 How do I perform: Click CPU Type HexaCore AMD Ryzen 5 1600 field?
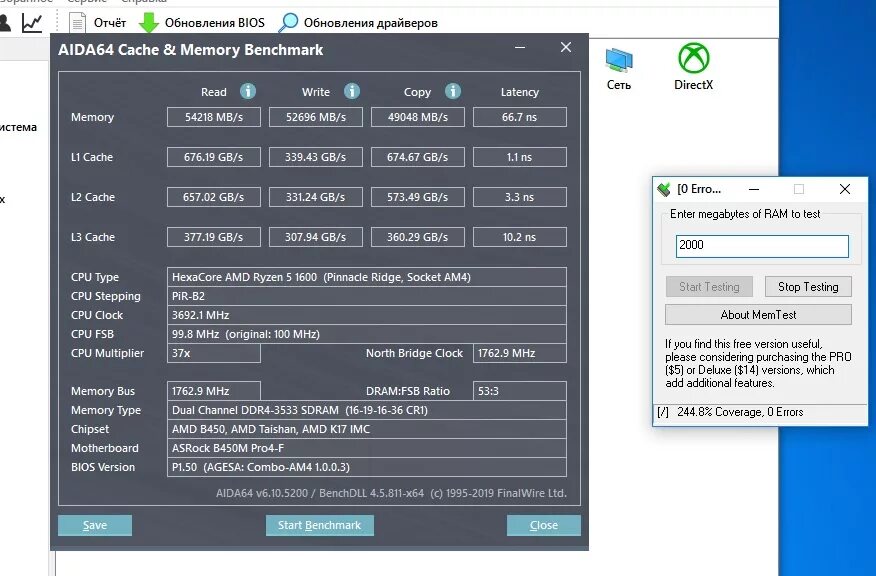click(x=366, y=277)
